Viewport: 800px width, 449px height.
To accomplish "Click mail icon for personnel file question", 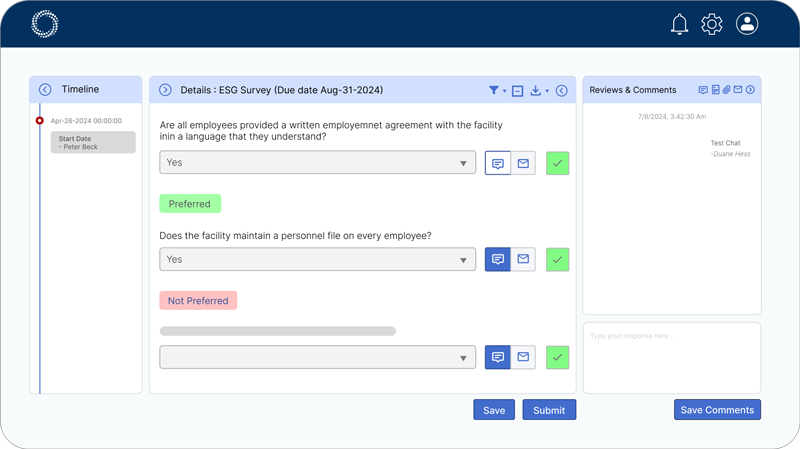I will (x=523, y=259).
